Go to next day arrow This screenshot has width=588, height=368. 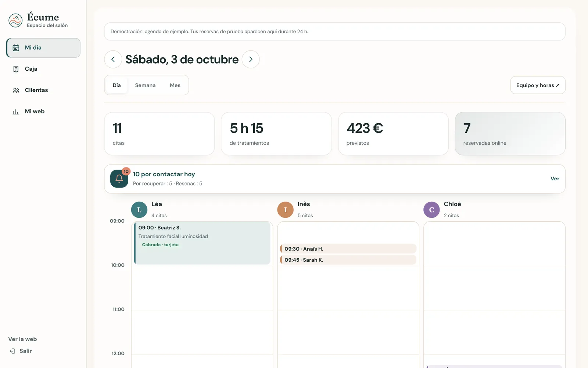[x=251, y=59]
